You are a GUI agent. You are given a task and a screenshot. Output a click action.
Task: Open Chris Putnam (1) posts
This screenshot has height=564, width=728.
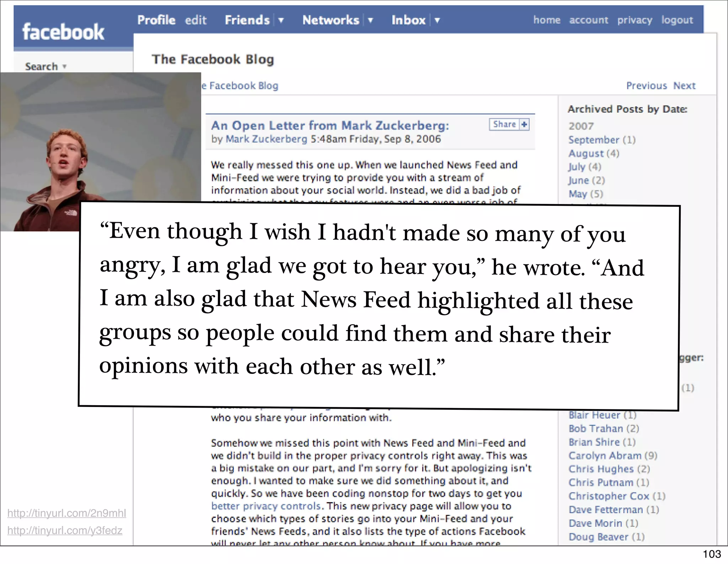609,483
